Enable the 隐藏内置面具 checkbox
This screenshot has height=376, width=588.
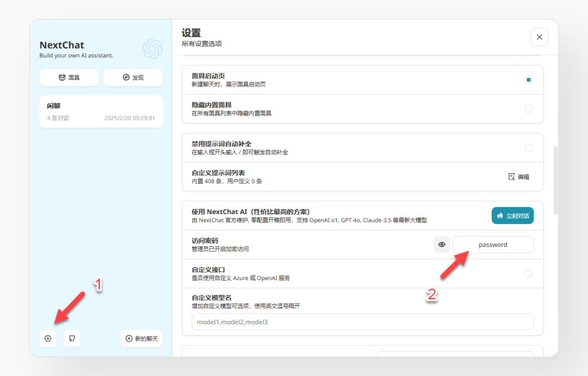pos(528,109)
